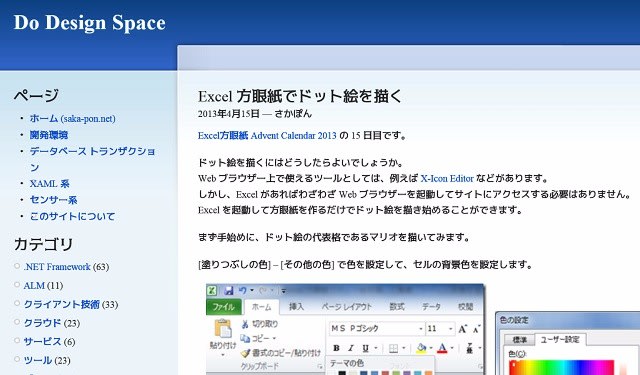Viewport: 640px width, 375px height.
Task: Click the Do Design Space site title
Action: tap(90, 22)
